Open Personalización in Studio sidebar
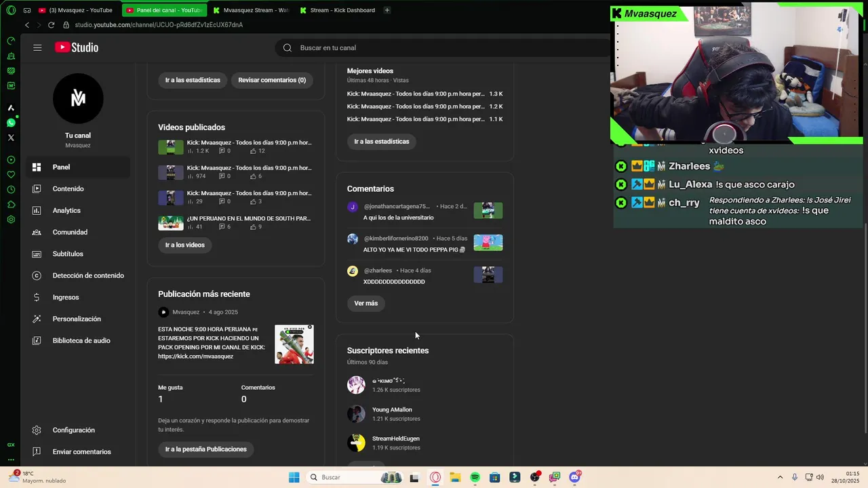Image resolution: width=868 pixels, height=488 pixels. (78, 319)
